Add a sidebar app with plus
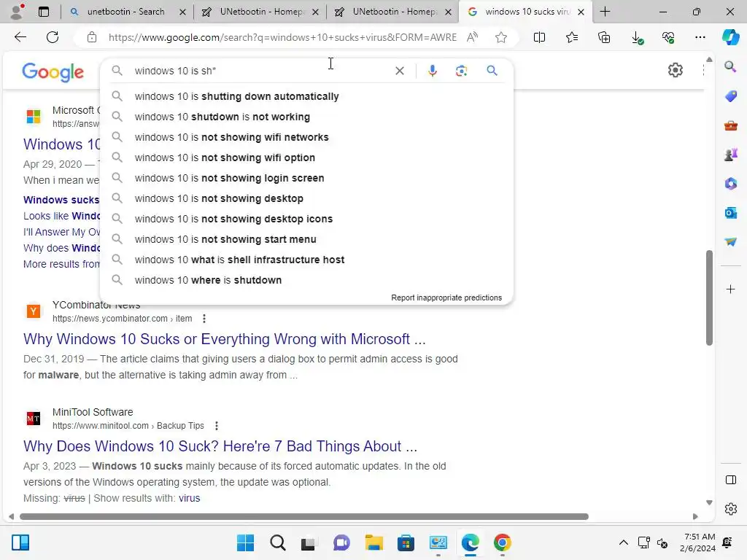This screenshot has width=747, height=560. (730, 289)
